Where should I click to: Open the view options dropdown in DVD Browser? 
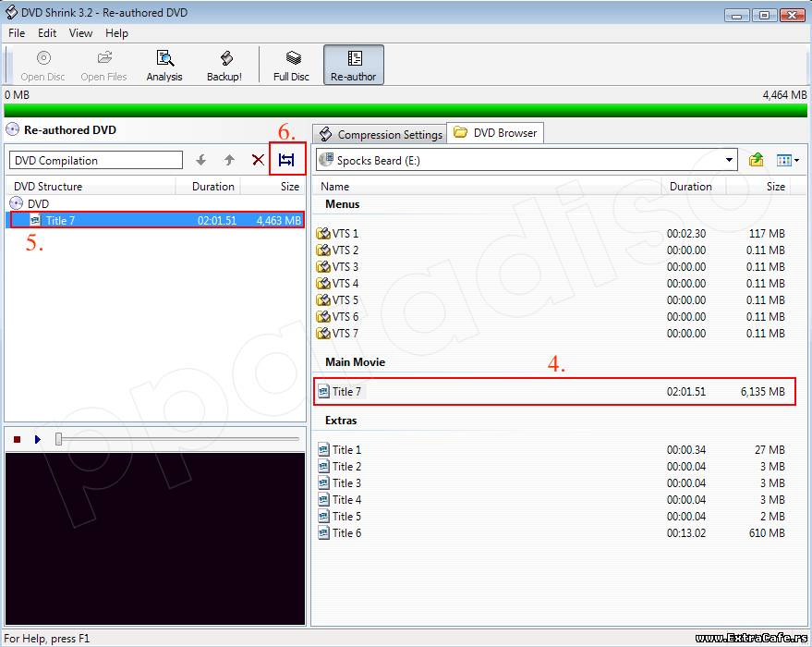coord(788,161)
